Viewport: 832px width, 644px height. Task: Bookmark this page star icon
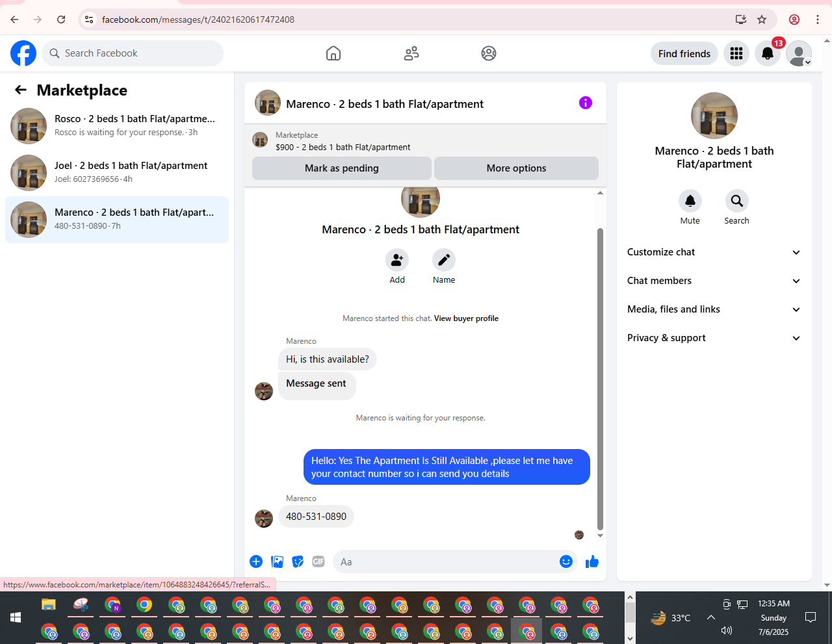tap(762, 19)
